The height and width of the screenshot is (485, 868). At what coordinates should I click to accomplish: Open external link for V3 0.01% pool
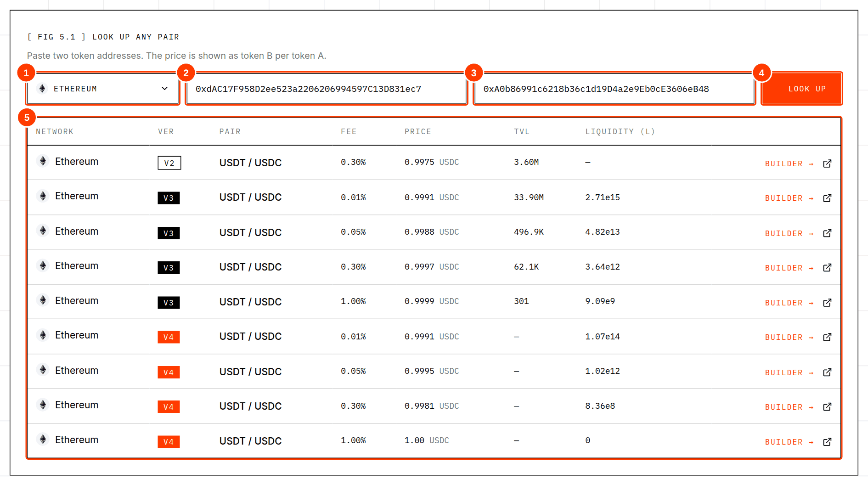point(827,198)
